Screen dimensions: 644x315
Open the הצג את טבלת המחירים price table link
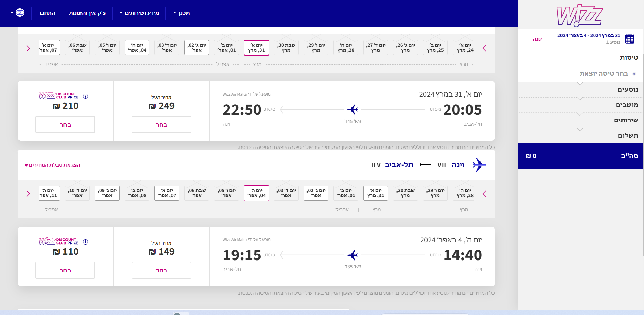53,165
